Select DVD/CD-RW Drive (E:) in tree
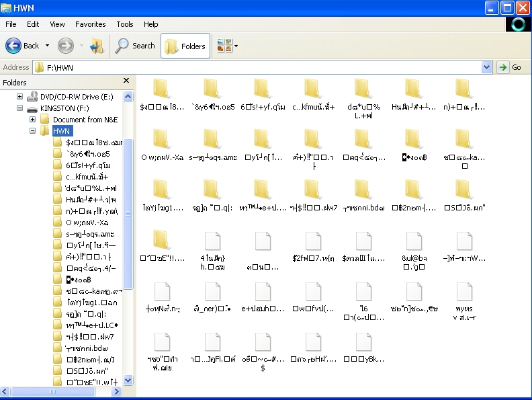 (77, 97)
